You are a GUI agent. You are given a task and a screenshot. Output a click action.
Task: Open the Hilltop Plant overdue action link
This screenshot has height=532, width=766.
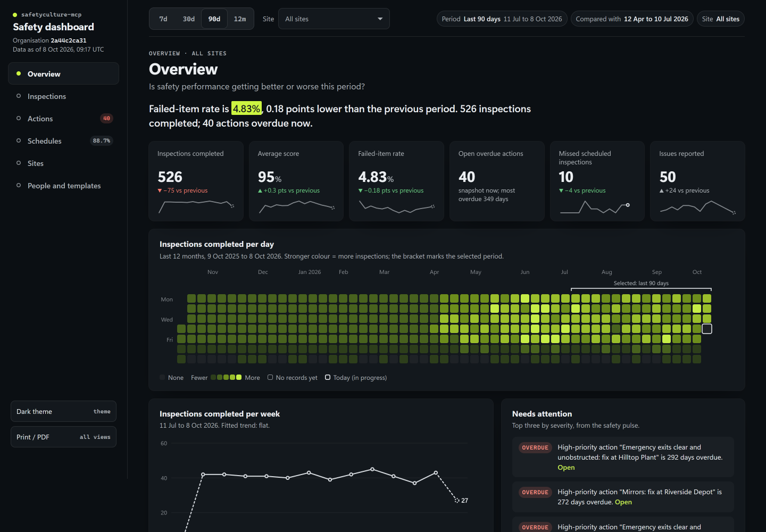click(x=566, y=468)
